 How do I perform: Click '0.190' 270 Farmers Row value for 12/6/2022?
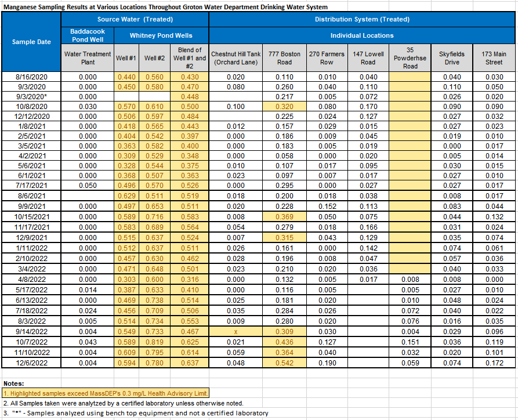(x=327, y=363)
